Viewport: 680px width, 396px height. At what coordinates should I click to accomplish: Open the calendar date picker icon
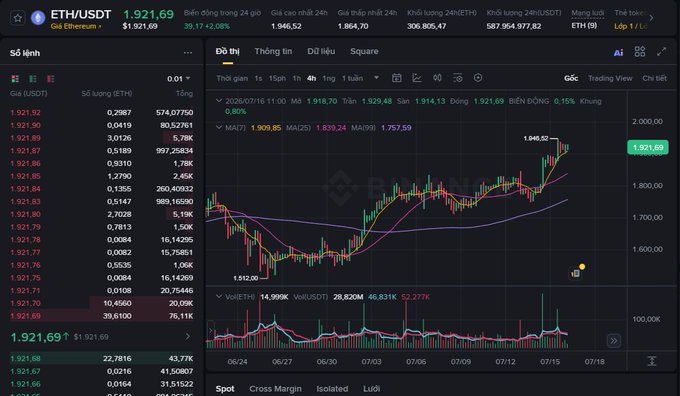[396, 78]
